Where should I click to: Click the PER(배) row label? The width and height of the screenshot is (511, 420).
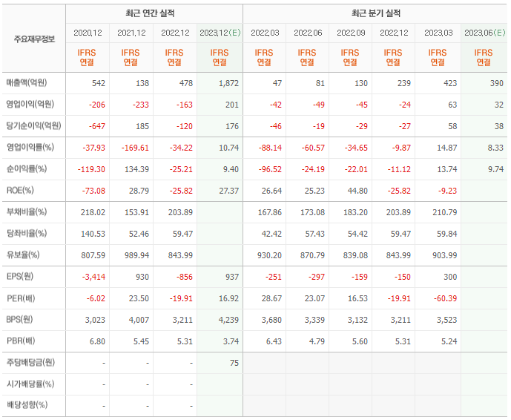(21, 298)
